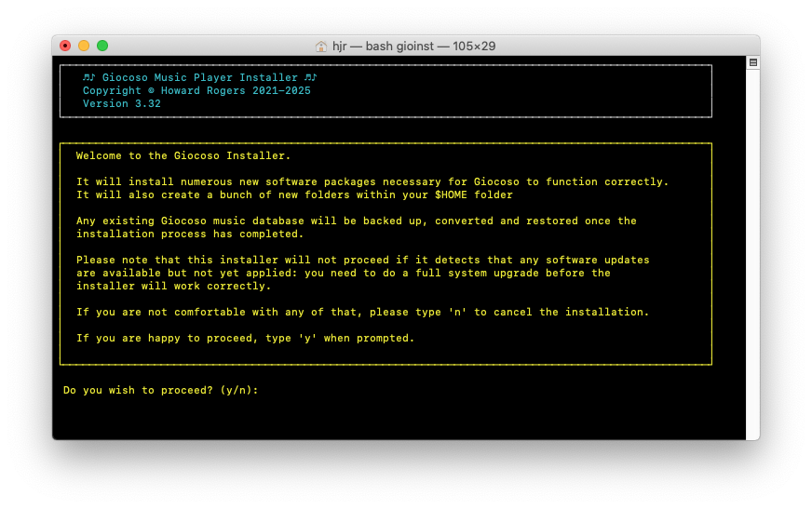Click the 'Version 3.32' text
This screenshot has height=509, width=812.
click(x=122, y=104)
